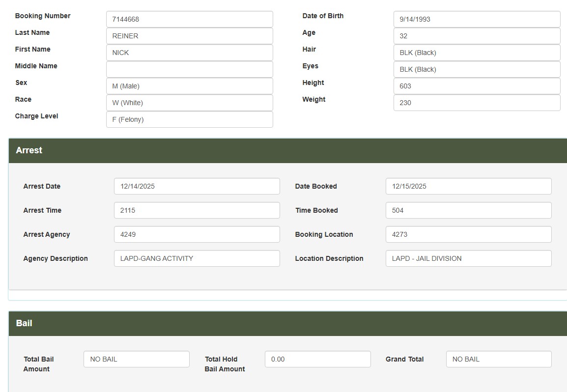
Task: Click the Height field showing 603
Action: 476,85
